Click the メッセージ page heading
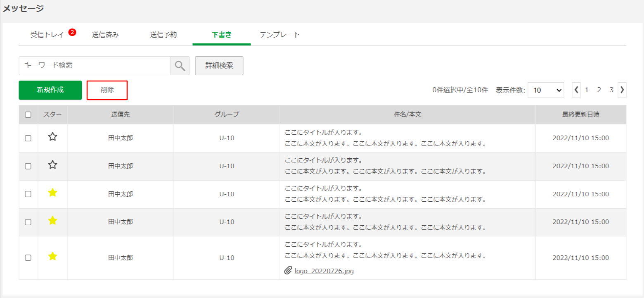Image resolution: width=644 pixels, height=298 pixels. (x=23, y=8)
